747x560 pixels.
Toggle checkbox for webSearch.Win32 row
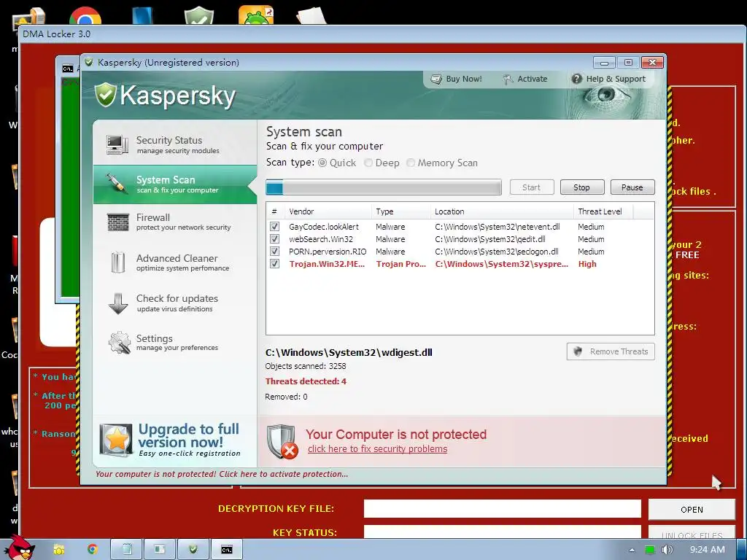pyautogui.click(x=274, y=239)
